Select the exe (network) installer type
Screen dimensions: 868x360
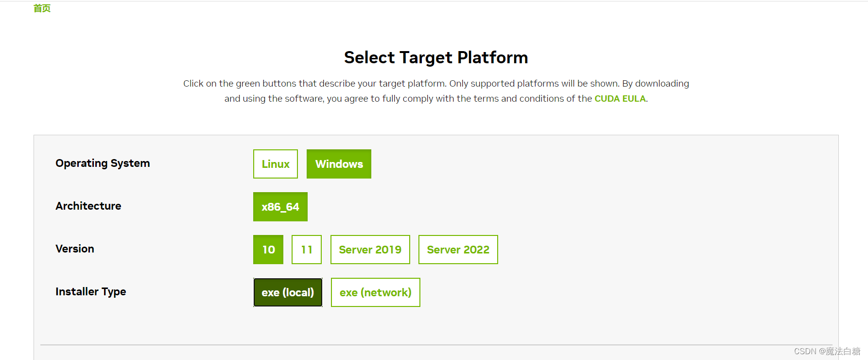point(376,292)
